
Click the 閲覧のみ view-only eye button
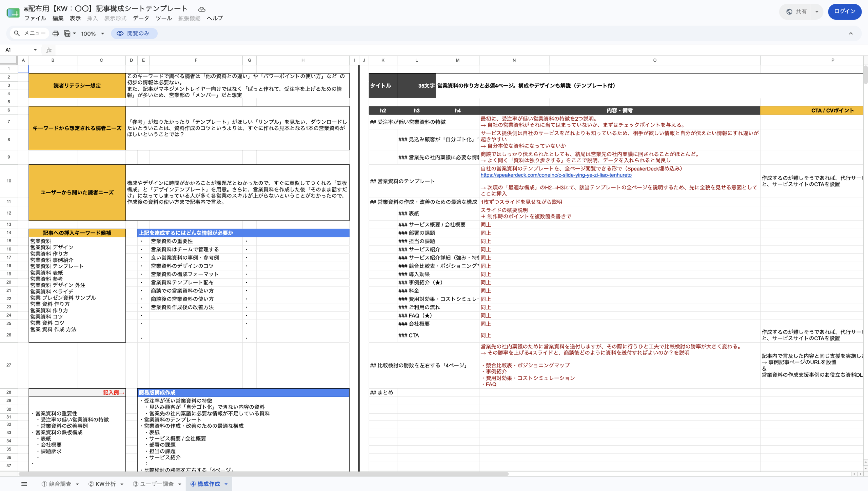[134, 34]
